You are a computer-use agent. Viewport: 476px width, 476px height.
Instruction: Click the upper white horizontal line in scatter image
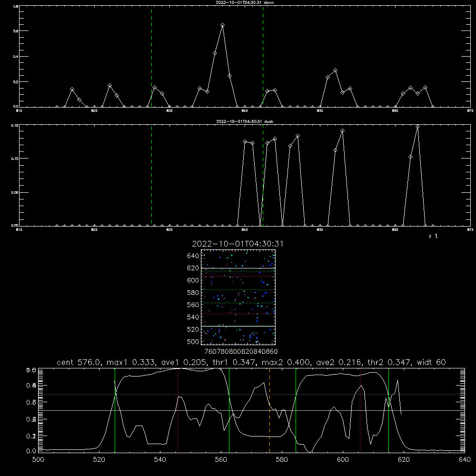tap(238, 268)
